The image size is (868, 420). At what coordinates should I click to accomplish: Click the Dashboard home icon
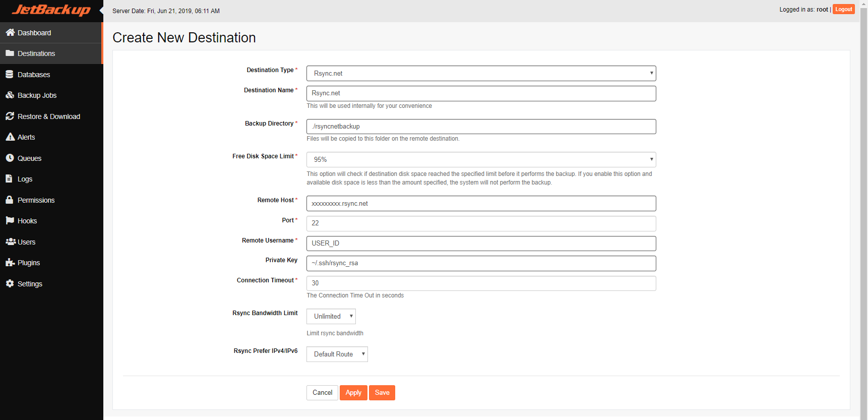click(10, 32)
